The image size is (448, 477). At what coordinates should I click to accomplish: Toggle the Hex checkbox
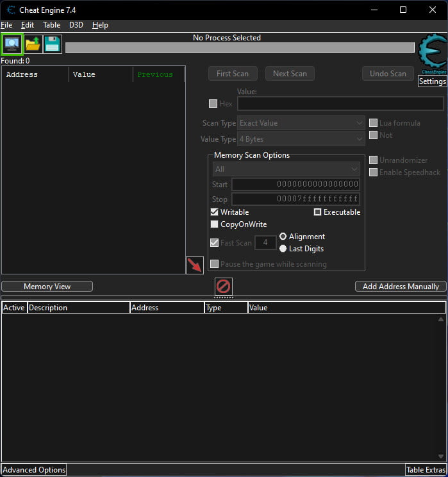[x=213, y=104]
